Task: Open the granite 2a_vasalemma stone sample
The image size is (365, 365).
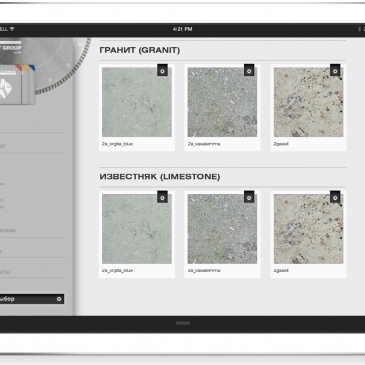Action: (222, 102)
